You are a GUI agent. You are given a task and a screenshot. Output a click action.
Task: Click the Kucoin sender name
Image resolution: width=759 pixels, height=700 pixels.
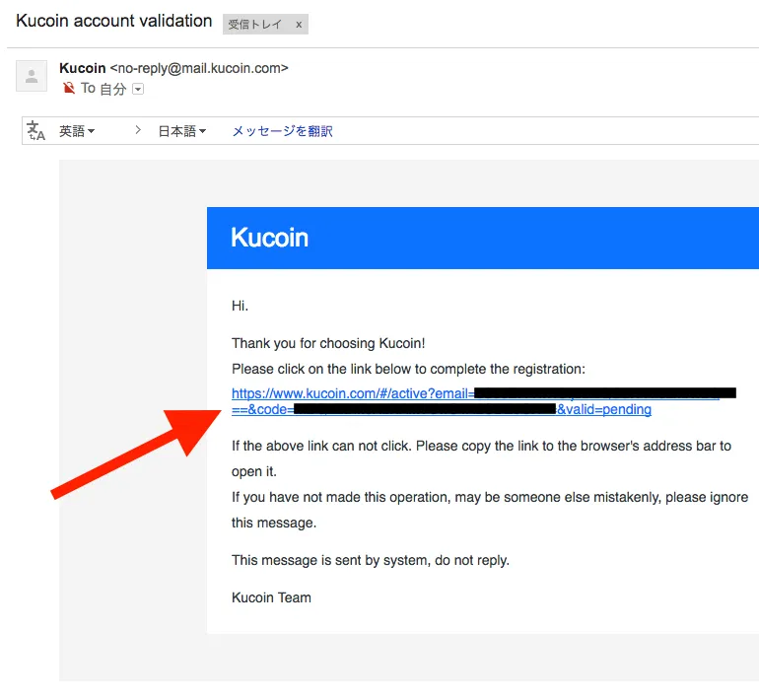pos(82,68)
